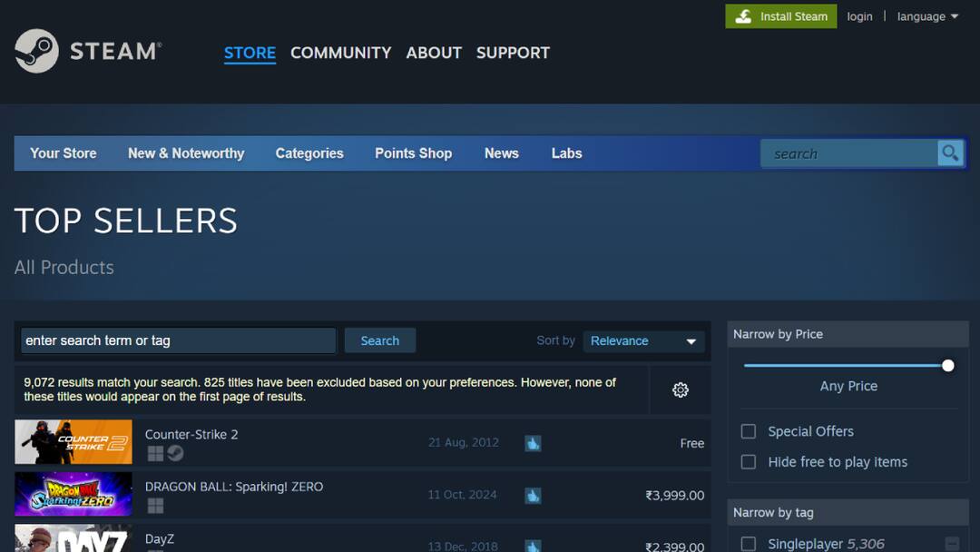Viewport: 980px width, 552px height.
Task: Open the Relevance sort dropdown
Action: 643,340
